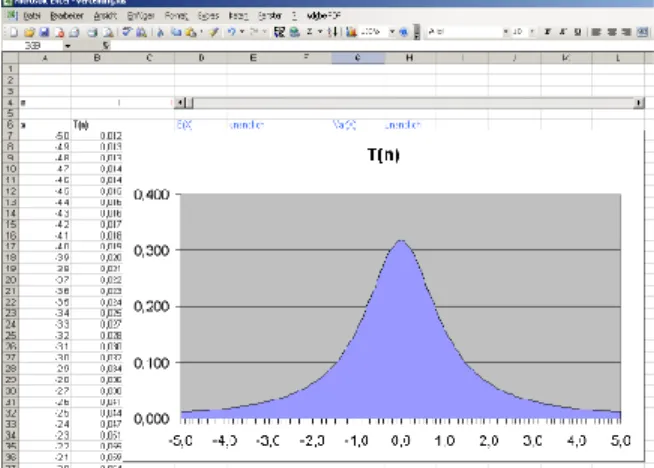Select the column G header

click(x=358, y=58)
